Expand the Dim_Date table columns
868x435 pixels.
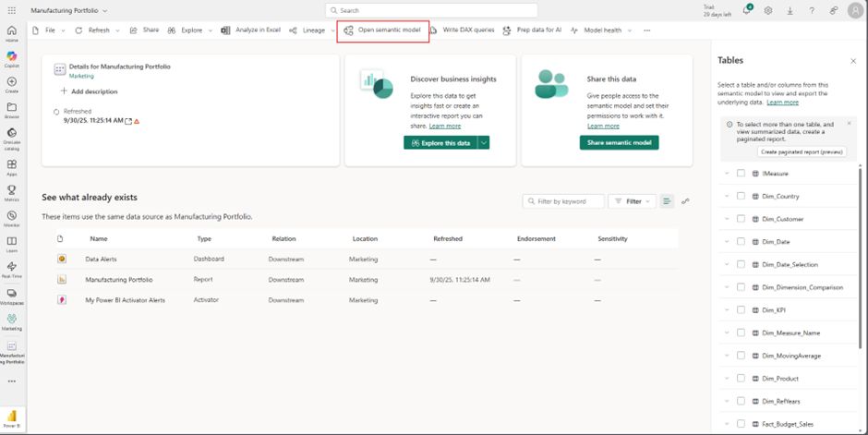coord(727,242)
